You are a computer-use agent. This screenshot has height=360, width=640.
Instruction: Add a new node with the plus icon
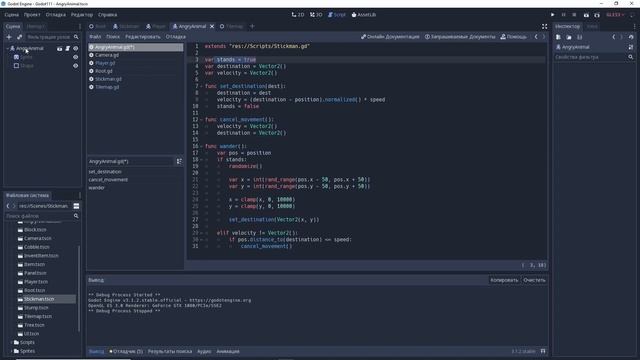coord(9,37)
